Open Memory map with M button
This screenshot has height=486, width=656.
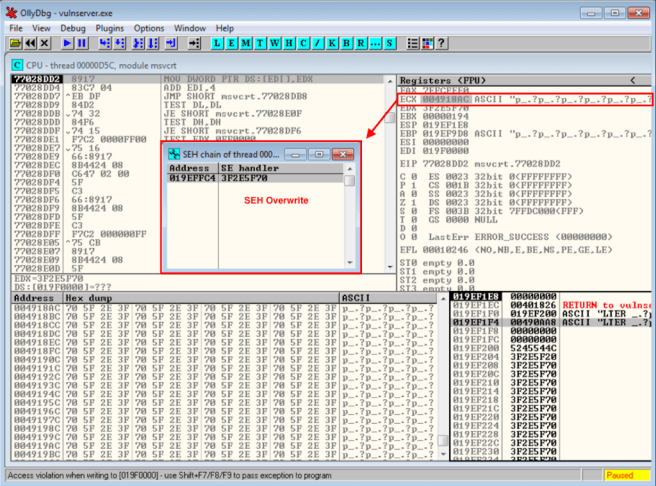click(x=246, y=44)
